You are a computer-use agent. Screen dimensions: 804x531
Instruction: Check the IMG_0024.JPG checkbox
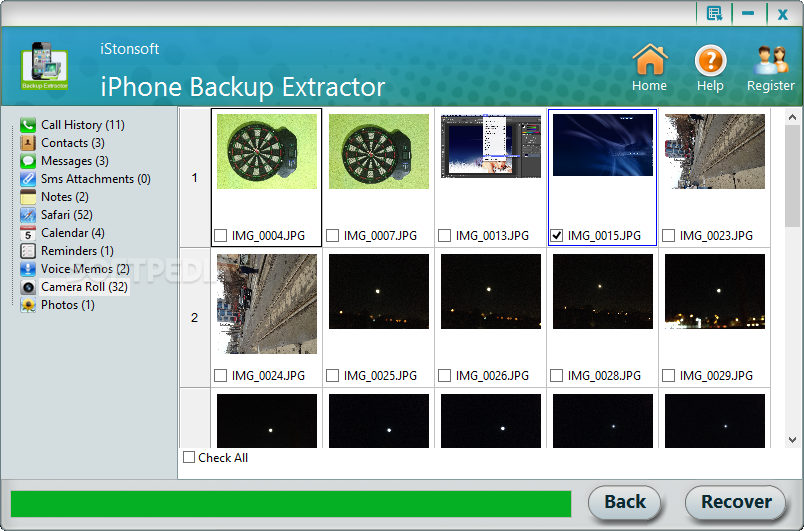(x=220, y=375)
